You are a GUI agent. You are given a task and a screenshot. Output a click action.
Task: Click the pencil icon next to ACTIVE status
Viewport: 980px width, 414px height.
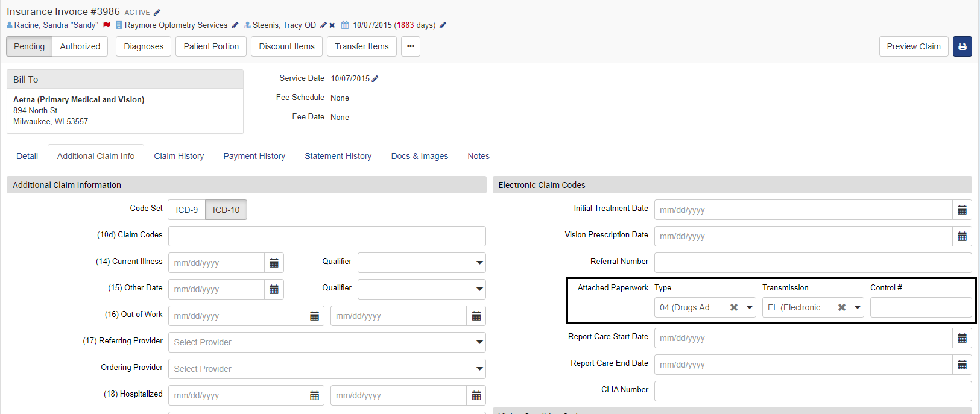[157, 12]
